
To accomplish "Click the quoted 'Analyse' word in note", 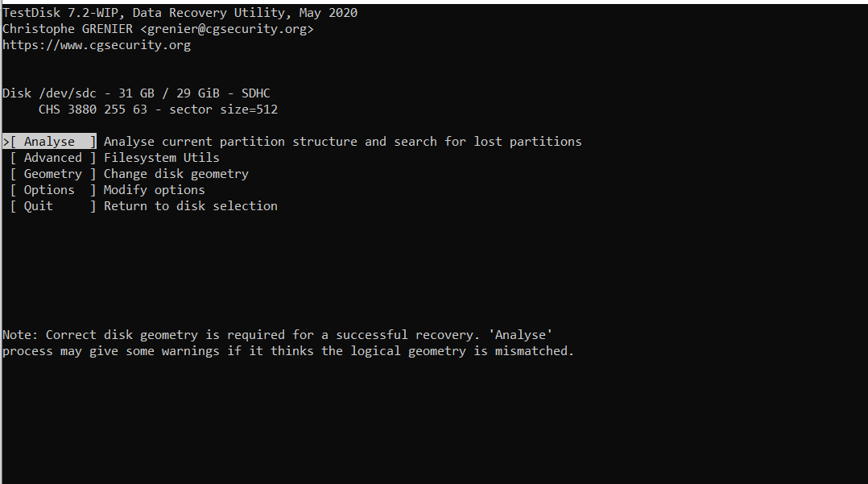I will tap(520, 335).
